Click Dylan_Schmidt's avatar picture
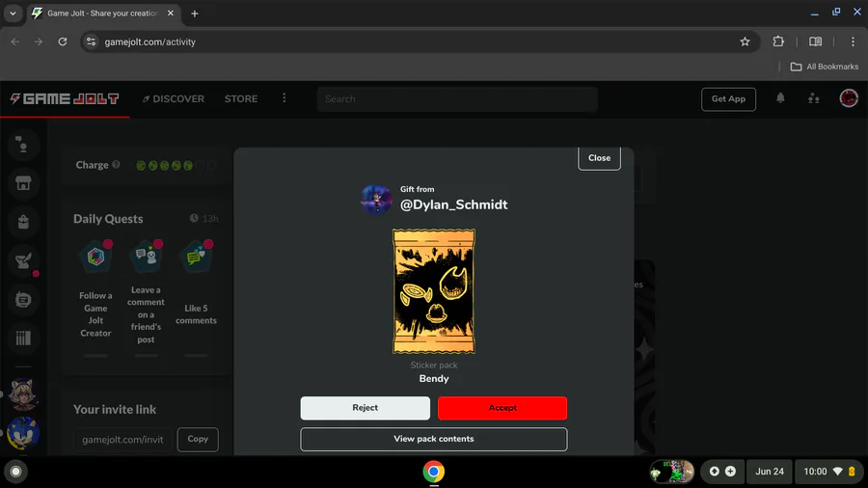 376,200
